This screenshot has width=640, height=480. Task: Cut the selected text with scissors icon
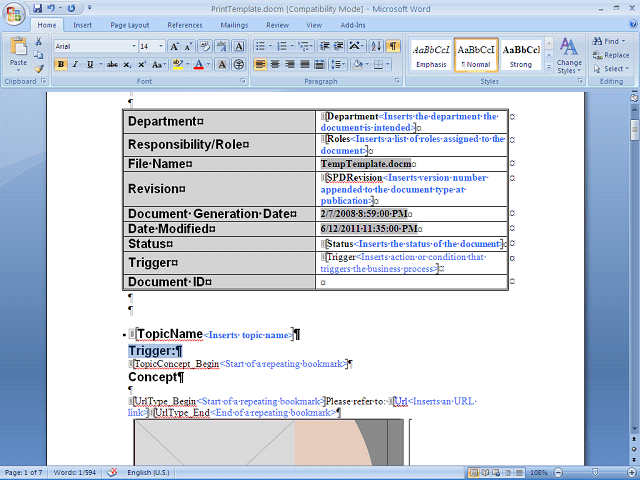point(39,42)
